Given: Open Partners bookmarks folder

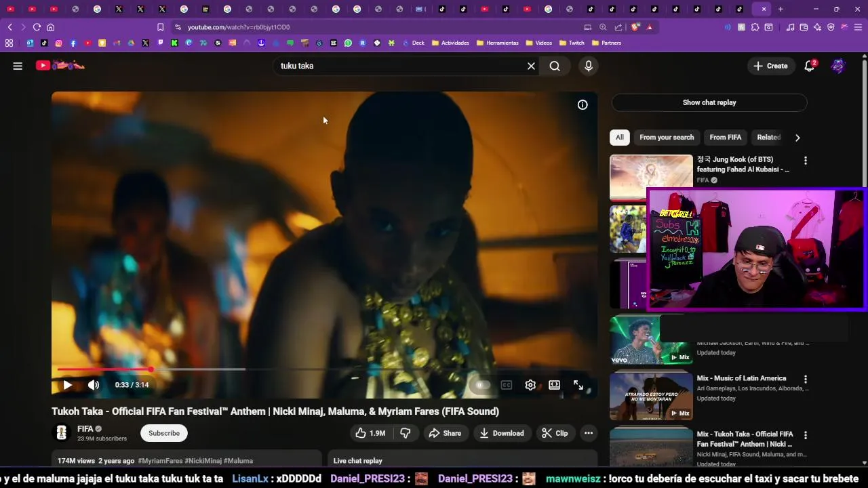Looking at the screenshot, I should pyautogui.click(x=606, y=43).
